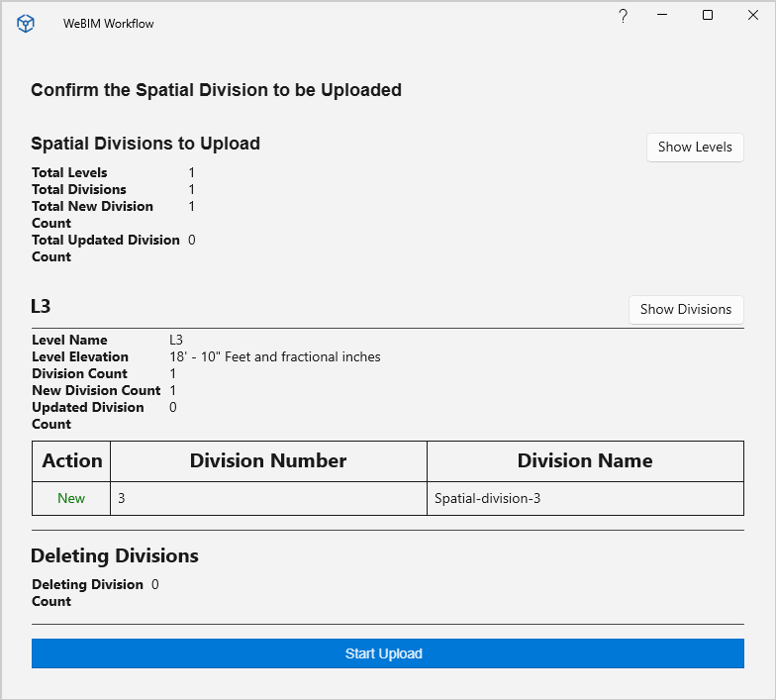Click the Updated Division Count label

pyautogui.click(x=88, y=416)
